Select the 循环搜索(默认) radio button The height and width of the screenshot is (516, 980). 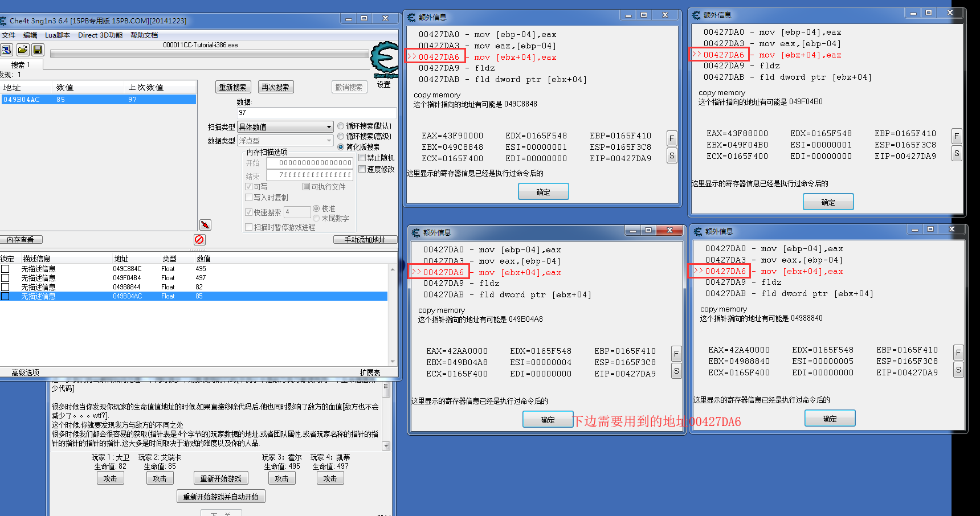pyautogui.click(x=341, y=126)
